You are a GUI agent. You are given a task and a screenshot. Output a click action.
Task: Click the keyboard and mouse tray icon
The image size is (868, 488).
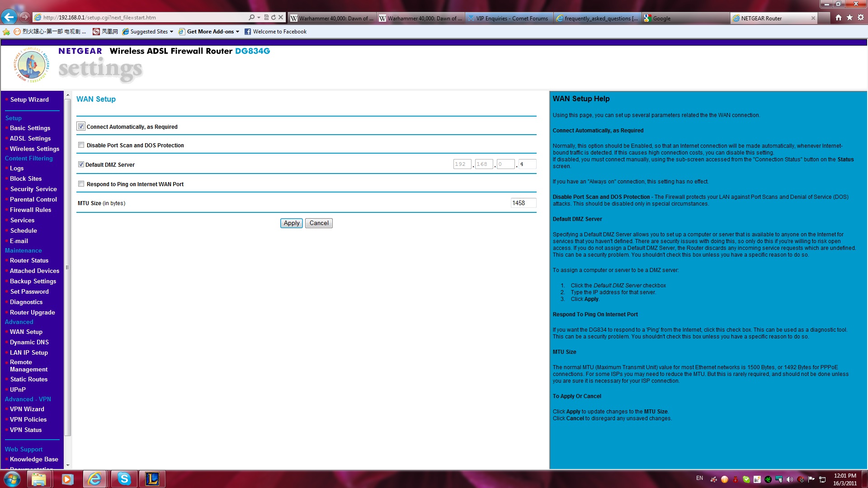[779, 479]
